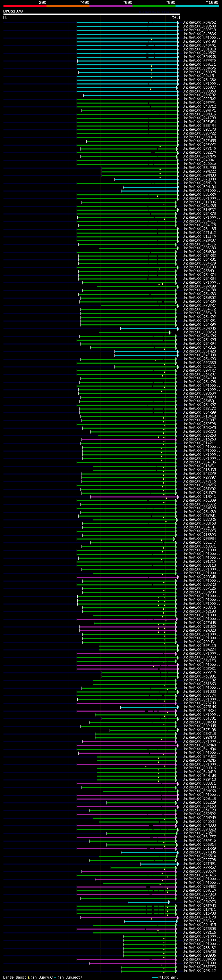Select the UniRef100_Q5MCL9 hit

(199, 183)
